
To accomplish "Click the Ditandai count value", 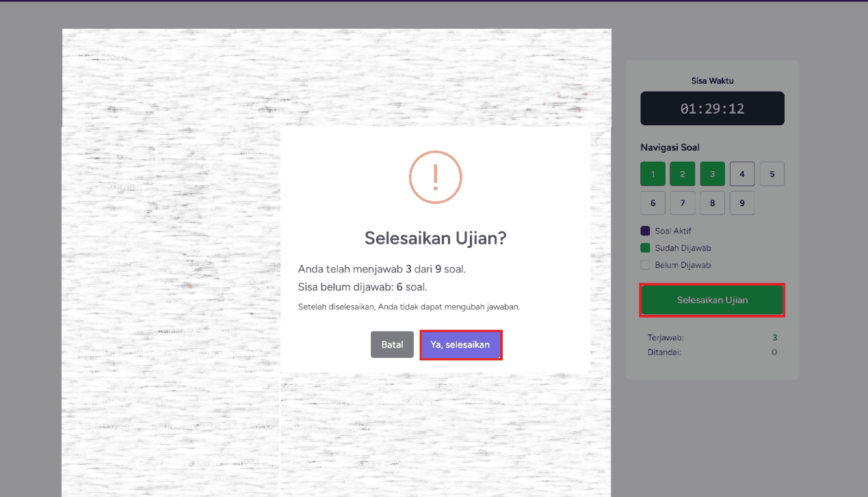I will point(774,353).
